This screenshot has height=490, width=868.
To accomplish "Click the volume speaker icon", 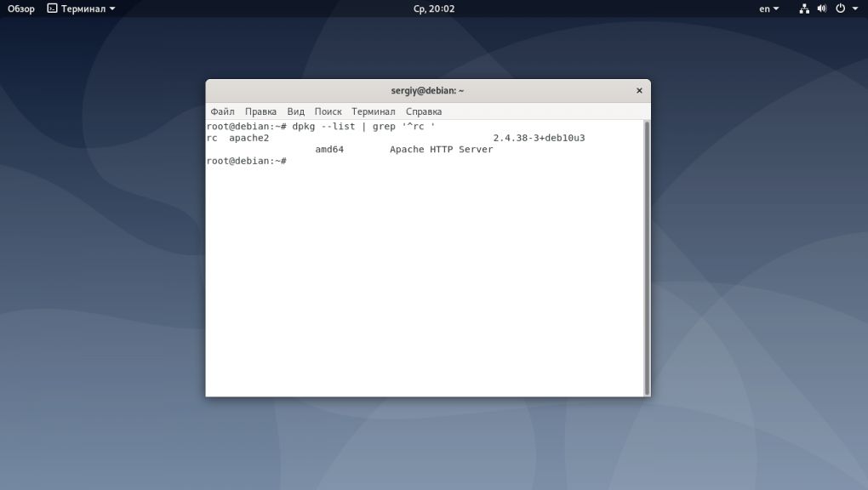I will (x=822, y=9).
